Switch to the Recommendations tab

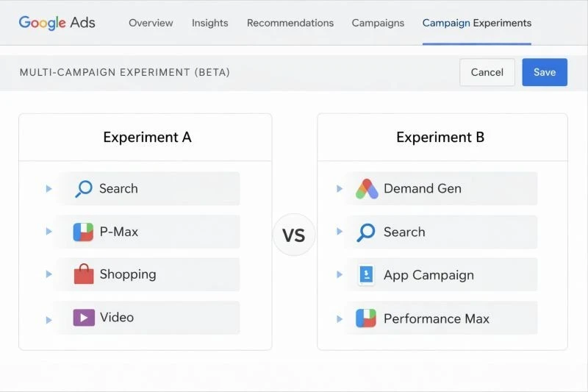tap(290, 23)
